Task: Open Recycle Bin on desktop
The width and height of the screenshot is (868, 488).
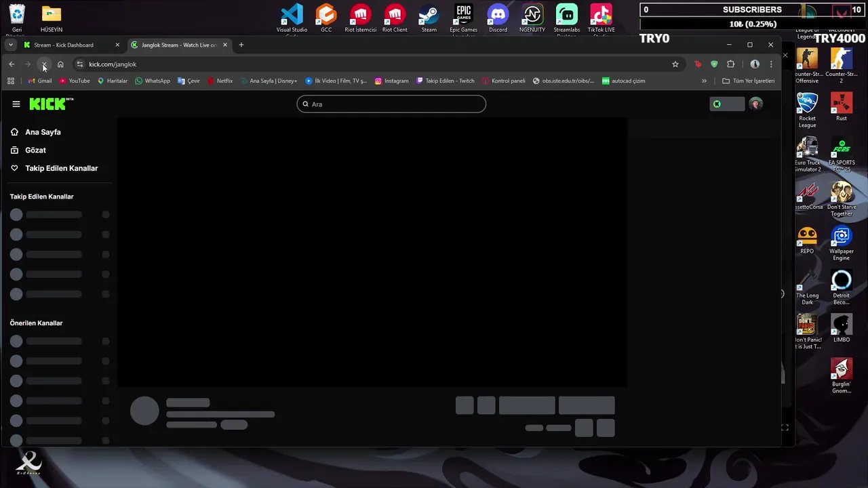Action: (x=17, y=18)
